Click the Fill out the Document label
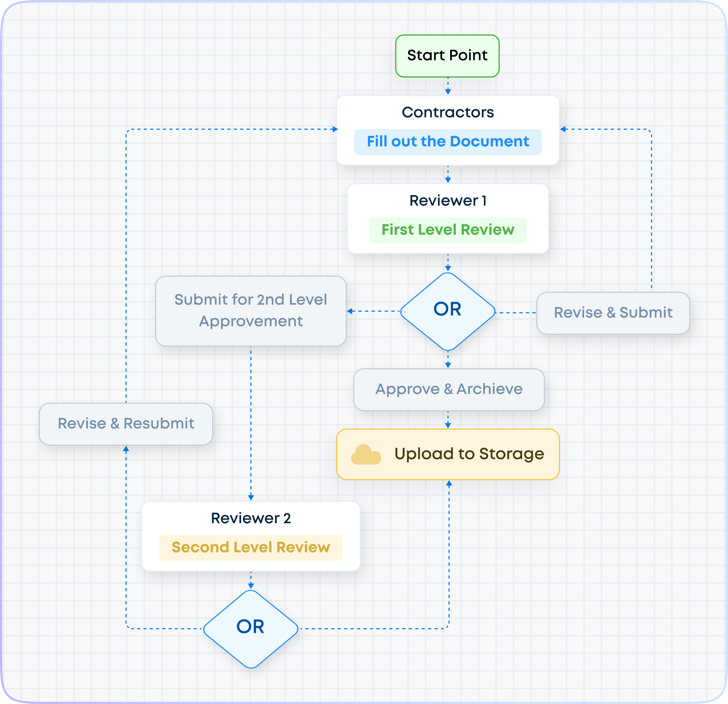728x704 pixels. [x=448, y=142]
